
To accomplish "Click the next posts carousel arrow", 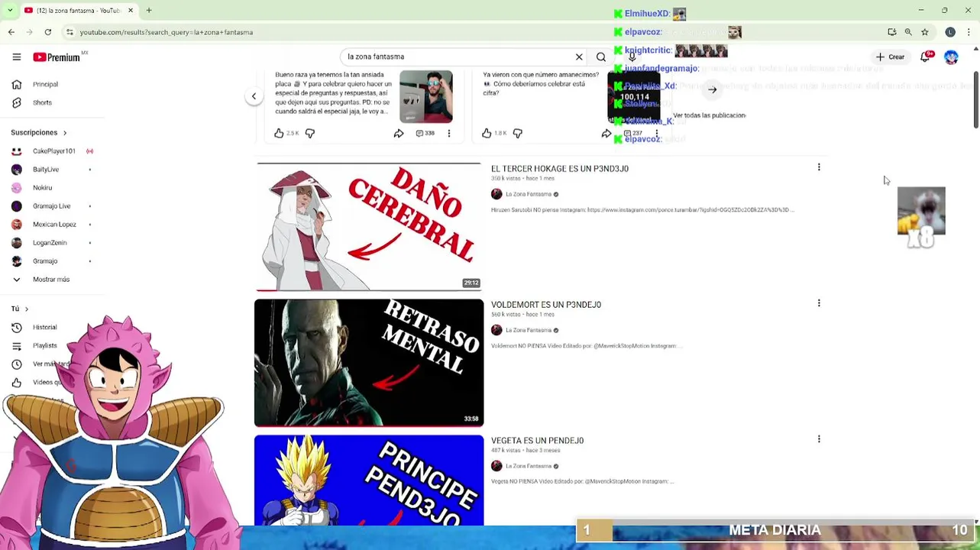I will (712, 89).
